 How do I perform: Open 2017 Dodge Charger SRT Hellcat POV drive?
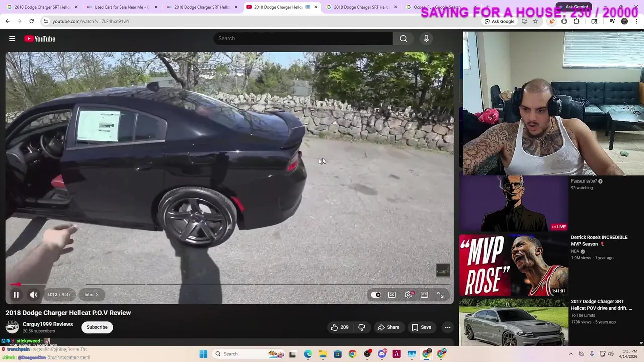coord(601,305)
